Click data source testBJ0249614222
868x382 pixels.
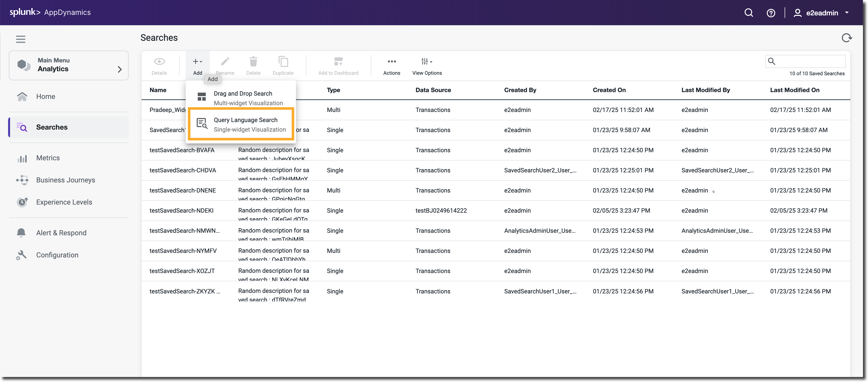click(441, 211)
